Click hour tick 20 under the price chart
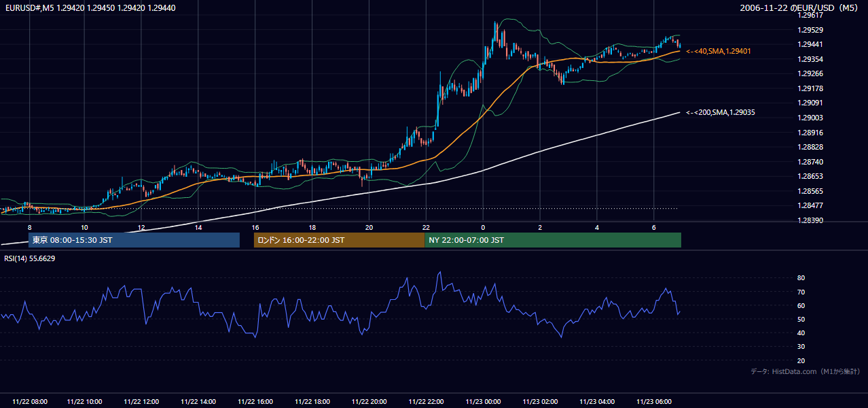 click(369, 227)
